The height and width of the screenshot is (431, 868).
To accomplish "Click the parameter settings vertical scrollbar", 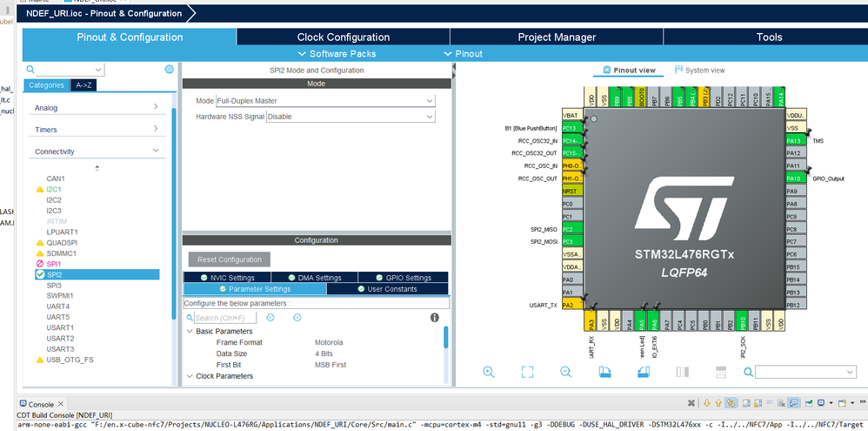I will click(x=445, y=337).
